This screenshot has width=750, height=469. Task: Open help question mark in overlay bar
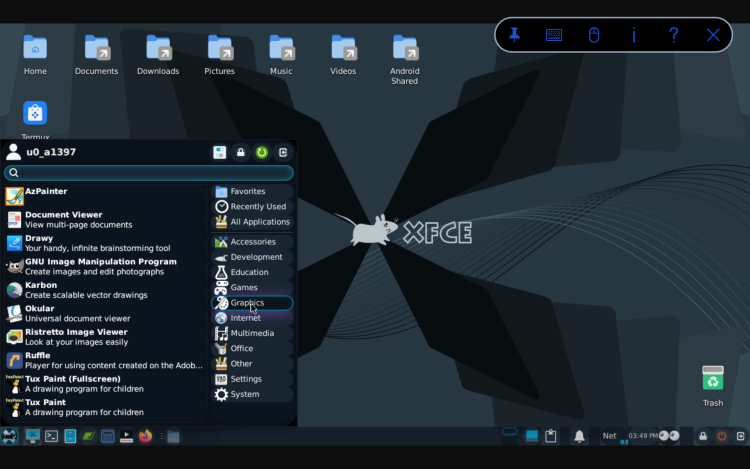point(673,35)
